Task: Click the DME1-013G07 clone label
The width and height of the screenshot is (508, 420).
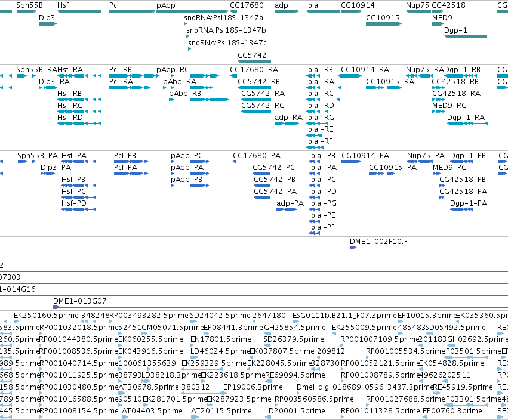Action: pos(80,301)
